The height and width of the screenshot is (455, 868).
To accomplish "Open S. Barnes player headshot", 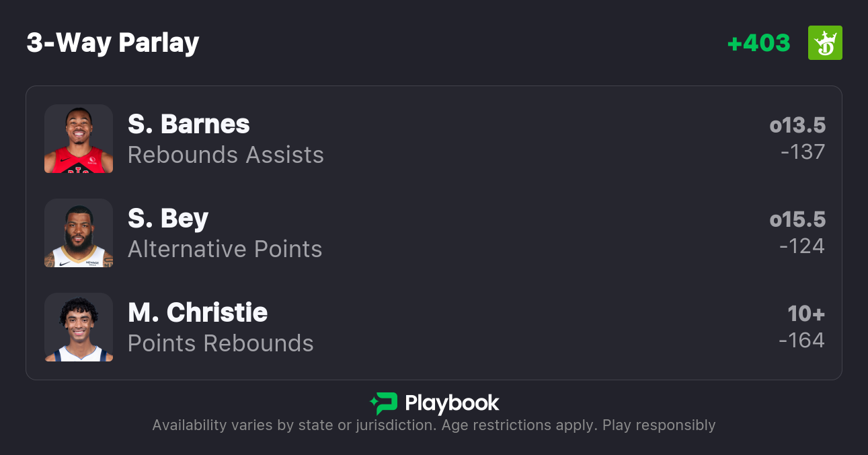I will [79, 139].
